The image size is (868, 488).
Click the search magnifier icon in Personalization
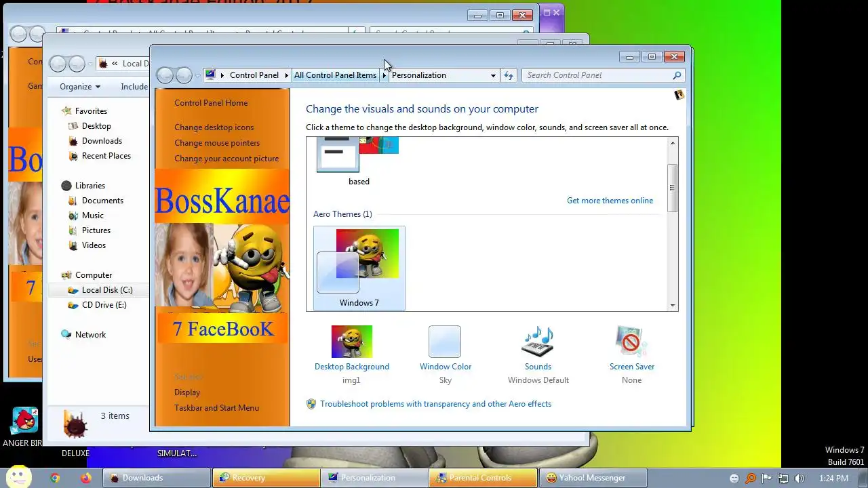[x=677, y=75]
